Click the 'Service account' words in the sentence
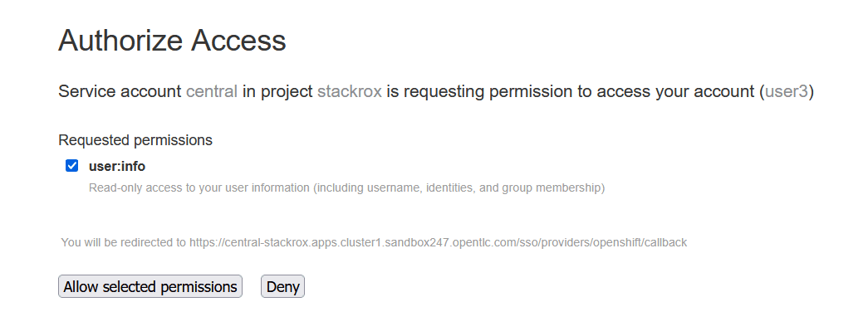Screen dimensions: 868x336 pos(120,91)
